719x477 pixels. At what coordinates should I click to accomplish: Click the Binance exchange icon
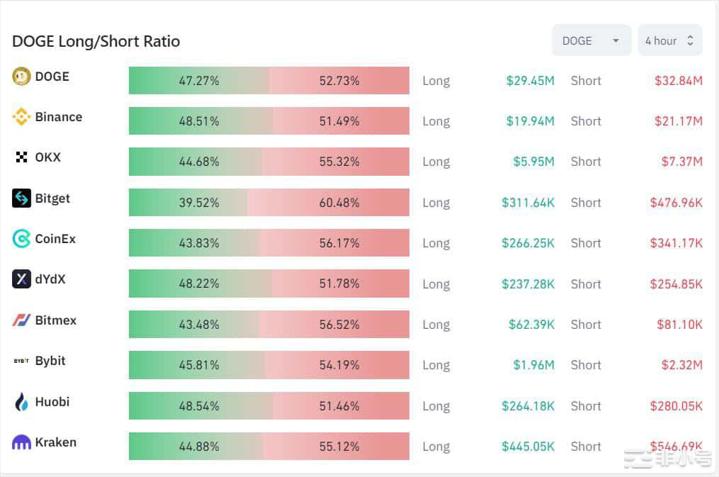tap(21, 117)
